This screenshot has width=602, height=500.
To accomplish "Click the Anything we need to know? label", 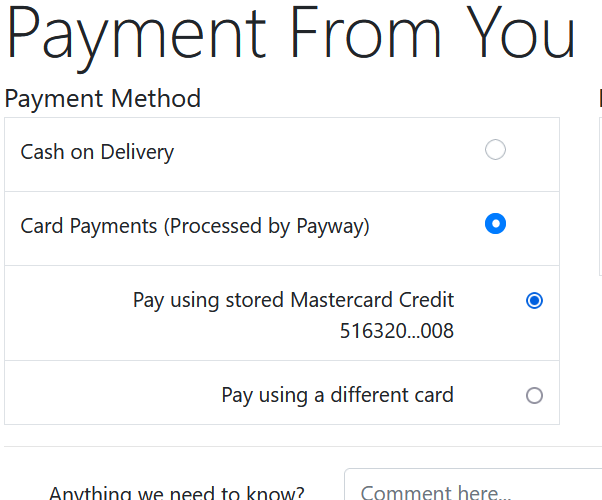I will click(177, 493).
